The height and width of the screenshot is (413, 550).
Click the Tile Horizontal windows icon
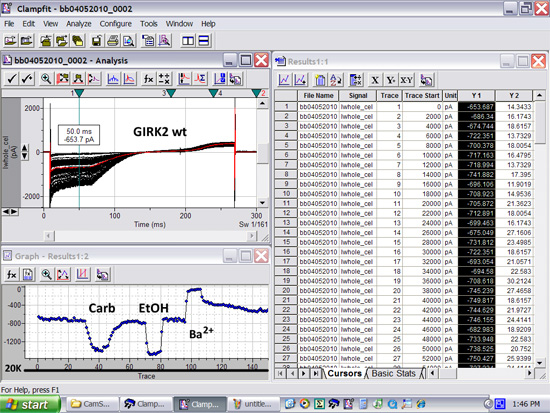204,41
